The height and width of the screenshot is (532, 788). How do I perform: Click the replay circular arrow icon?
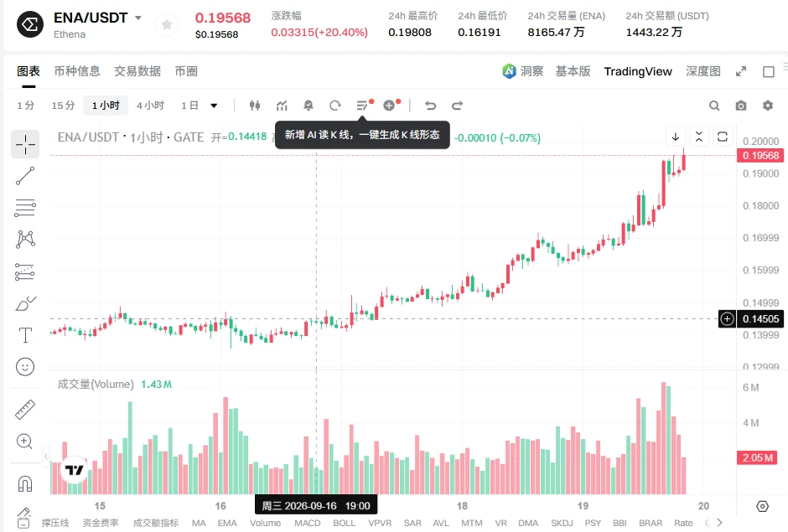pyautogui.click(x=335, y=106)
